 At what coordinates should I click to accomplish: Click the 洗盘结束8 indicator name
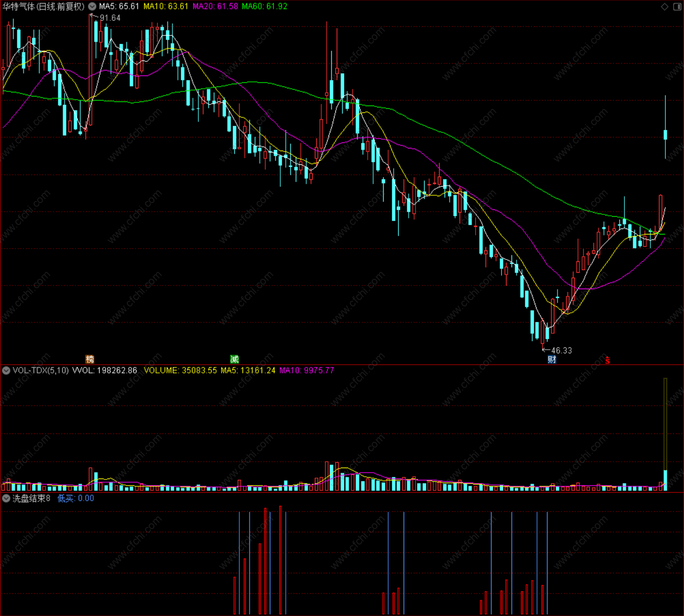point(31,499)
